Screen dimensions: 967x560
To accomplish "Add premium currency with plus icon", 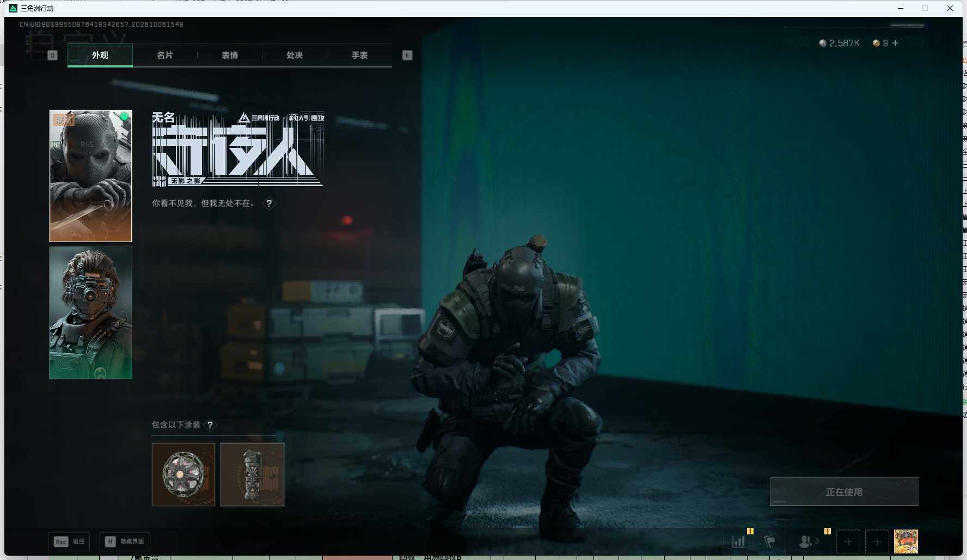I will [x=895, y=43].
